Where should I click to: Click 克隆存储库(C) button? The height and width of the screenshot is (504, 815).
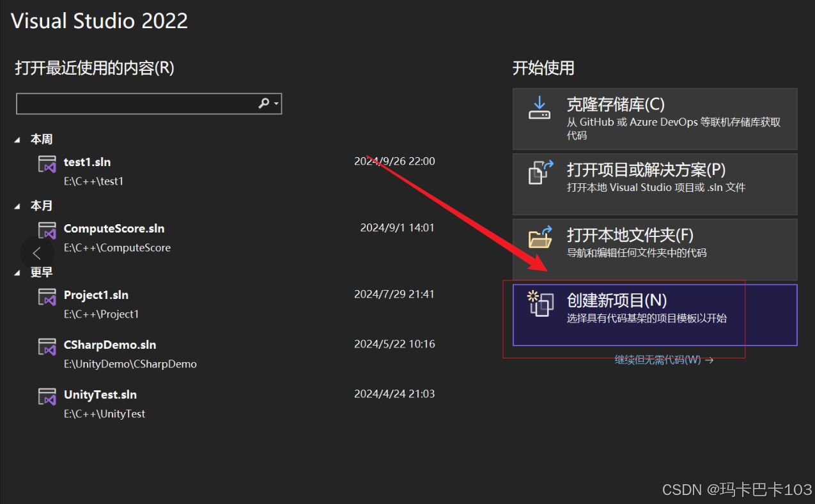pyautogui.click(x=655, y=119)
